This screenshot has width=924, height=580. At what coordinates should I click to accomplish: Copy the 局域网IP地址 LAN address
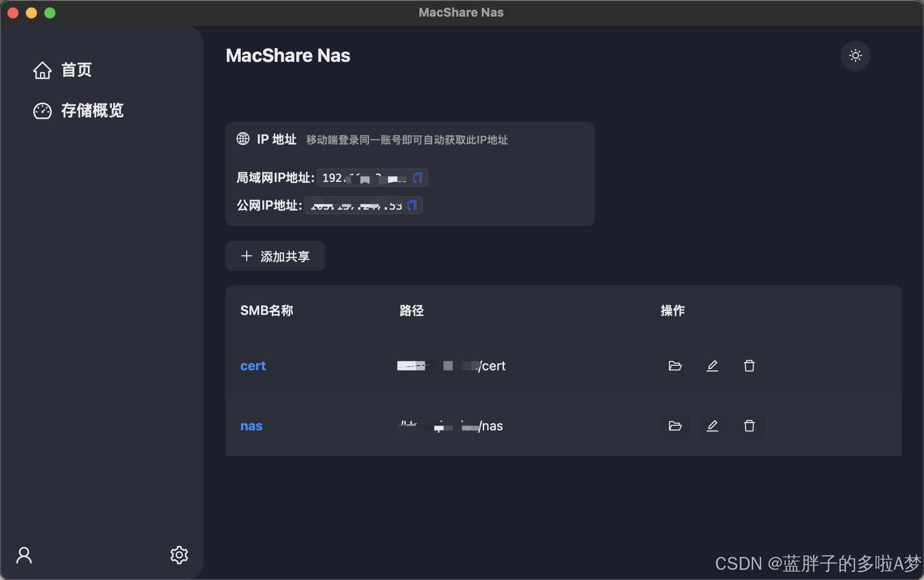coord(418,178)
